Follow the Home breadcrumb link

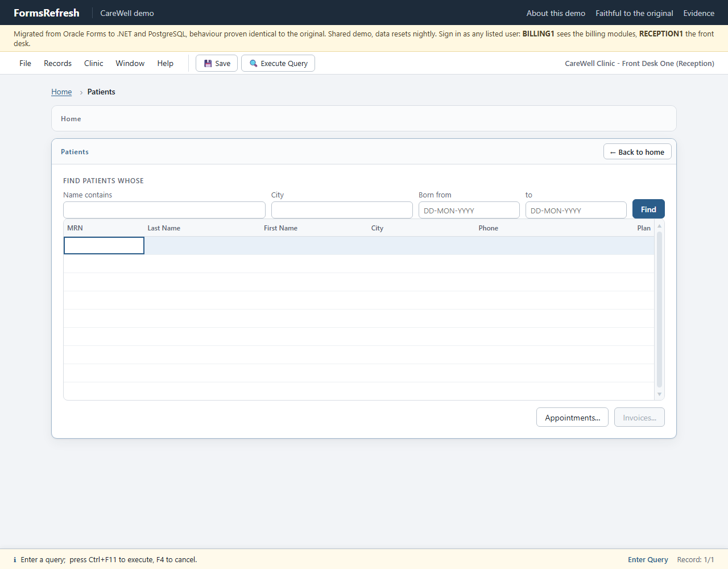pyautogui.click(x=61, y=92)
